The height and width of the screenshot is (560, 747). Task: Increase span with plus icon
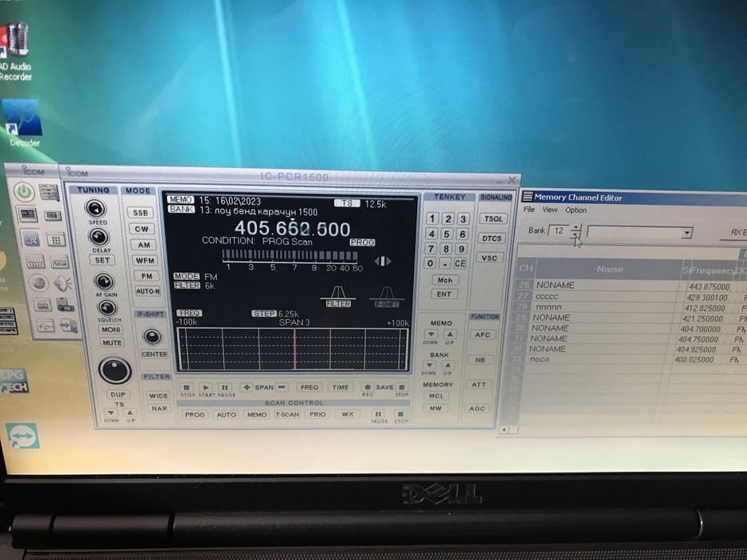click(x=247, y=387)
